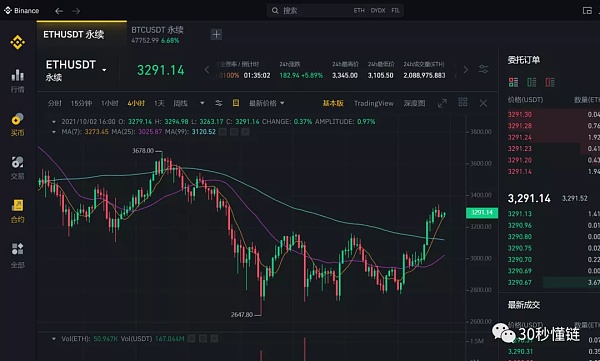Image resolution: width=600 pixels, height=361 pixels.
Task: Click the window layout icon at top right
Action: (x=587, y=11)
